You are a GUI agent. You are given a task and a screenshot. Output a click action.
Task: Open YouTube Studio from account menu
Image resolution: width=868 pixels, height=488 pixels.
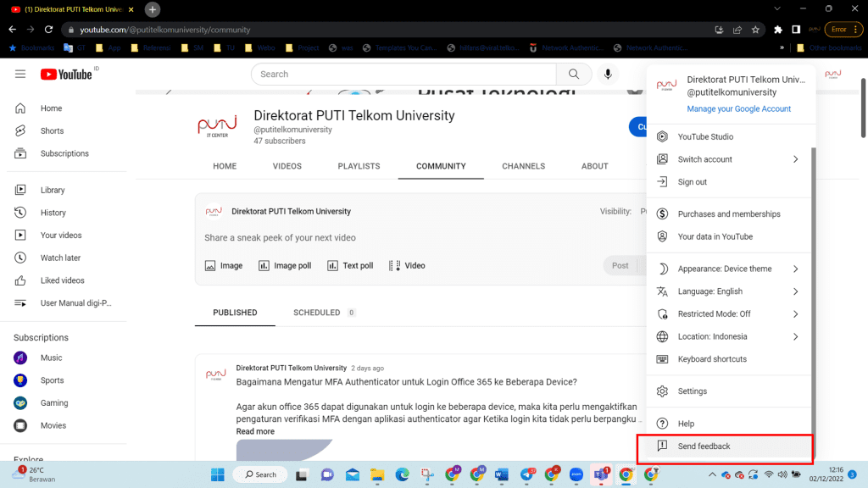[728, 136]
